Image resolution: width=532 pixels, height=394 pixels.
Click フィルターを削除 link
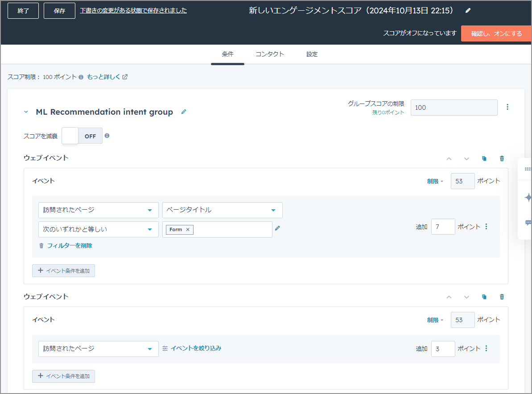coord(69,245)
